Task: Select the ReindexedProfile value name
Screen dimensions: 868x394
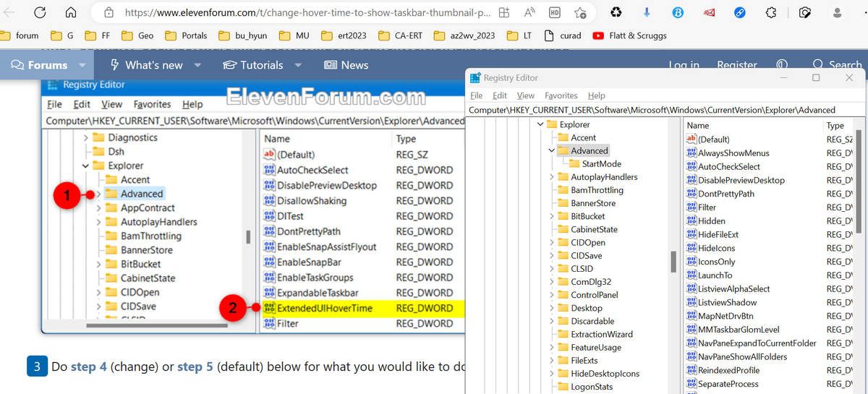Action: pyautogui.click(x=728, y=370)
